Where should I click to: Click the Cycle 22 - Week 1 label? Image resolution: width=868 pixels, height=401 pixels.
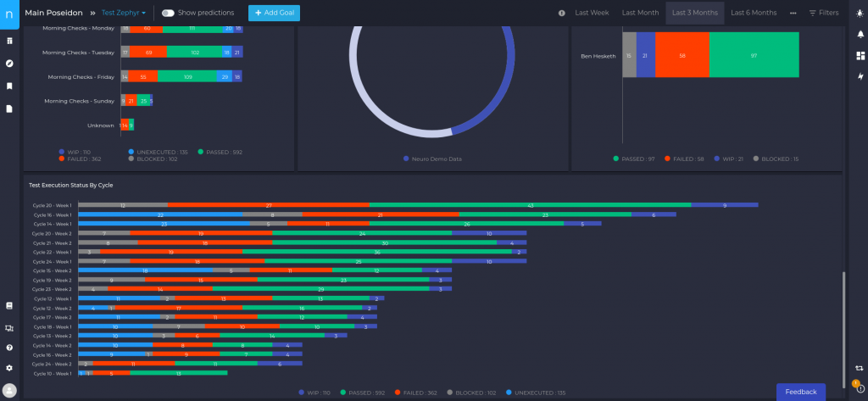click(x=52, y=252)
